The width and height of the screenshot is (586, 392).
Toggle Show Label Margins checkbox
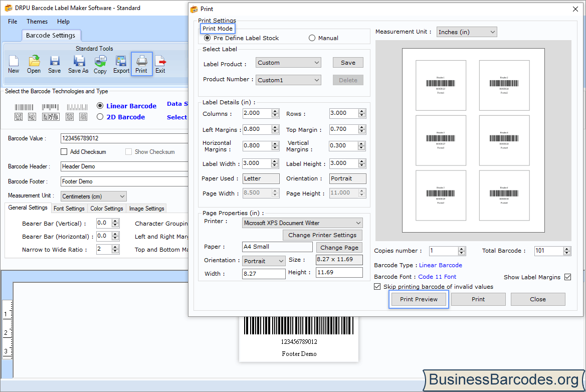[x=567, y=277]
